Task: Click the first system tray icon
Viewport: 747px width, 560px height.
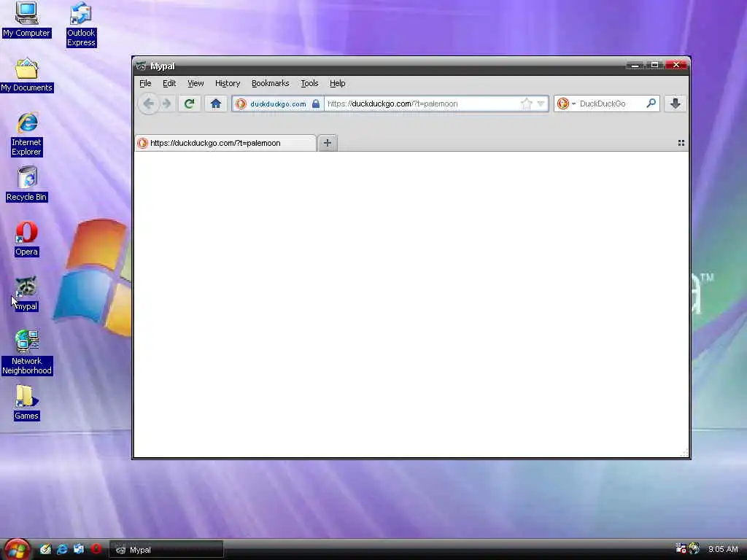Action: [x=681, y=549]
